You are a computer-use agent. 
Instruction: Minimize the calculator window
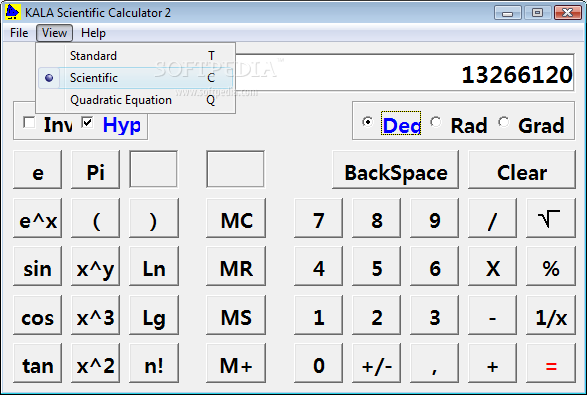click(x=507, y=13)
